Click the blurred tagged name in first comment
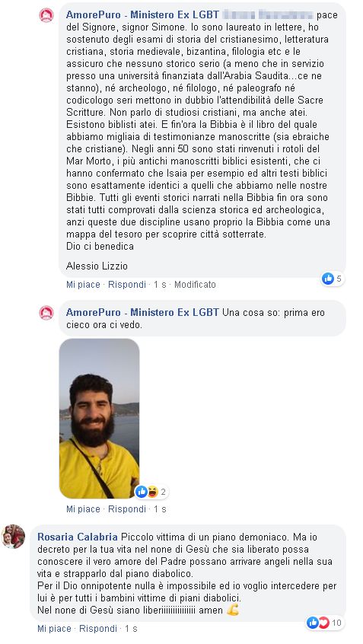The width and height of the screenshot is (363, 644). (x=268, y=15)
